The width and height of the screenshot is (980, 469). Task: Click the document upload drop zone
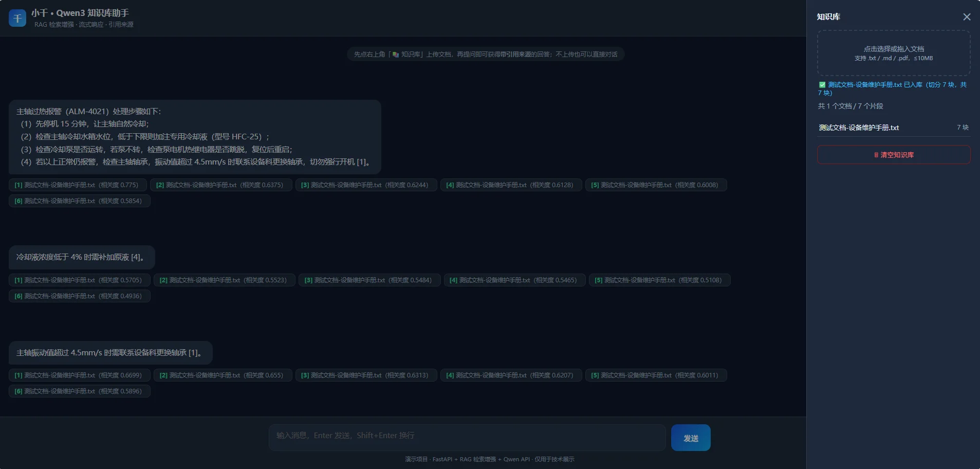(894, 53)
